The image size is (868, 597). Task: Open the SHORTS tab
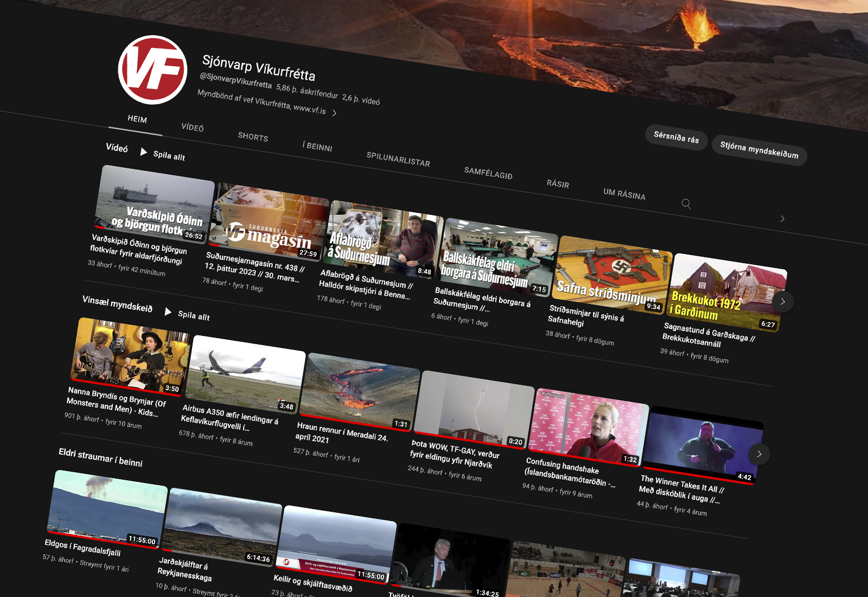253,137
